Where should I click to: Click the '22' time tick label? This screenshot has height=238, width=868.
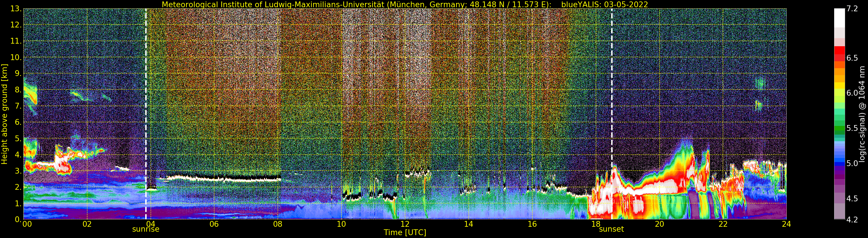(x=723, y=224)
